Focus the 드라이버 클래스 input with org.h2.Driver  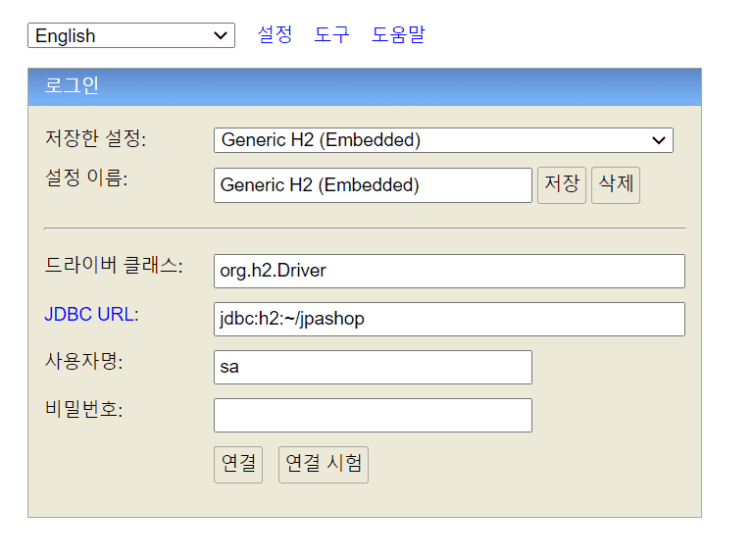[449, 272]
